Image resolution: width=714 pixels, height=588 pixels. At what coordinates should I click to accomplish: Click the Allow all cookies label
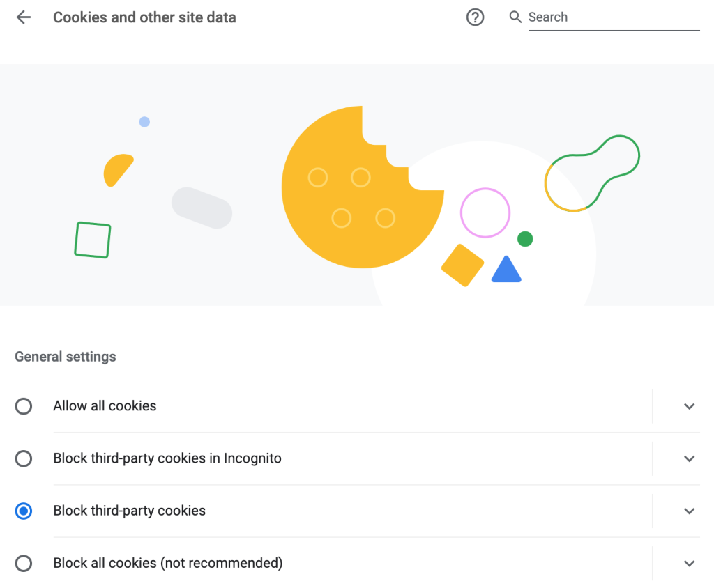click(105, 406)
